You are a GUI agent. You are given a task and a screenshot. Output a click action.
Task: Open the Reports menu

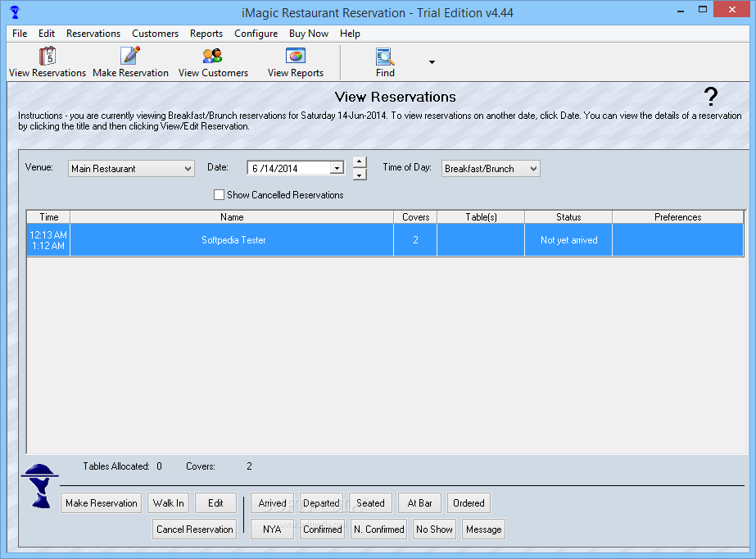click(206, 34)
